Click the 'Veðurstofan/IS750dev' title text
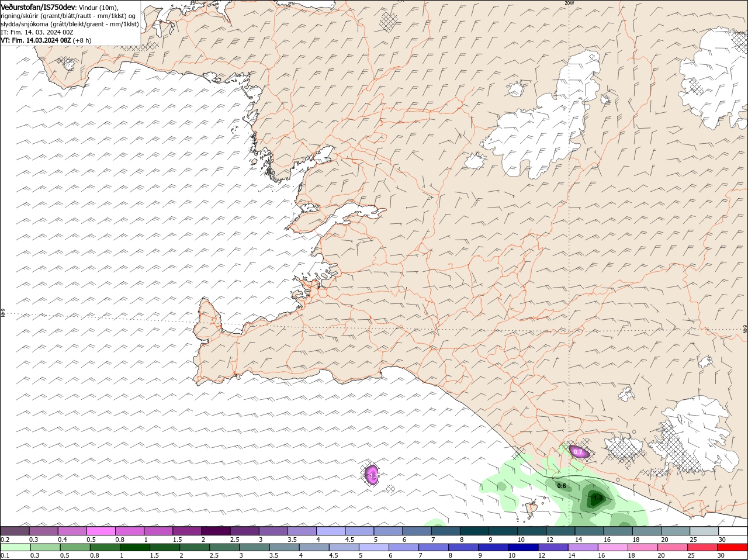Viewport: 748px width, 560px height. click(38, 6)
